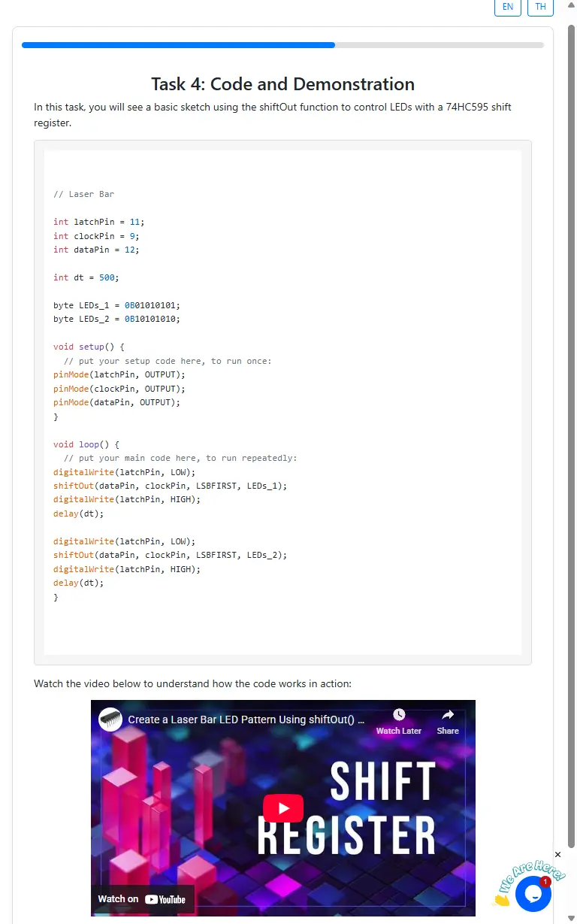Click the scrollbar down arrow
This screenshot has height=924, width=577.
[571, 918]
